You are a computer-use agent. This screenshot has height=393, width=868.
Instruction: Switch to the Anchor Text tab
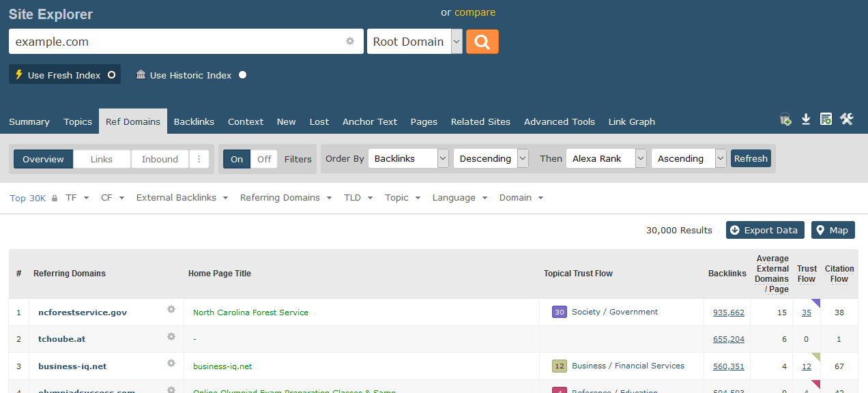[x=370, y=121]
